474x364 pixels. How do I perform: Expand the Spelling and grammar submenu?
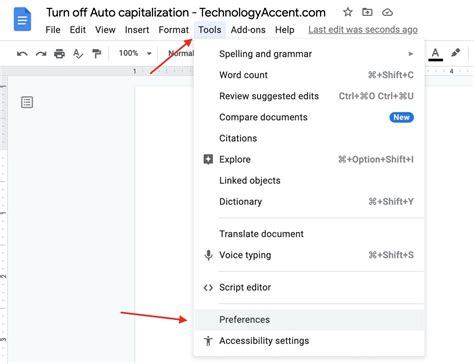pos(309,54)
